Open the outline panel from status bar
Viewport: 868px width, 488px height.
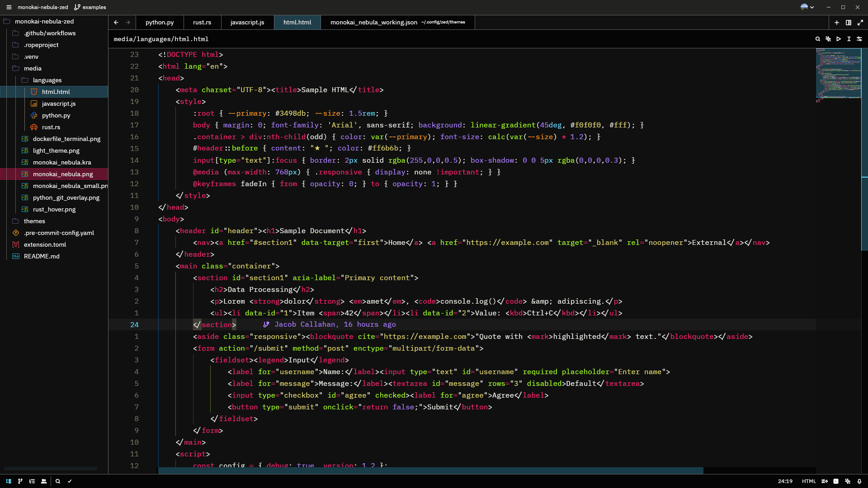tap(32, 481)
